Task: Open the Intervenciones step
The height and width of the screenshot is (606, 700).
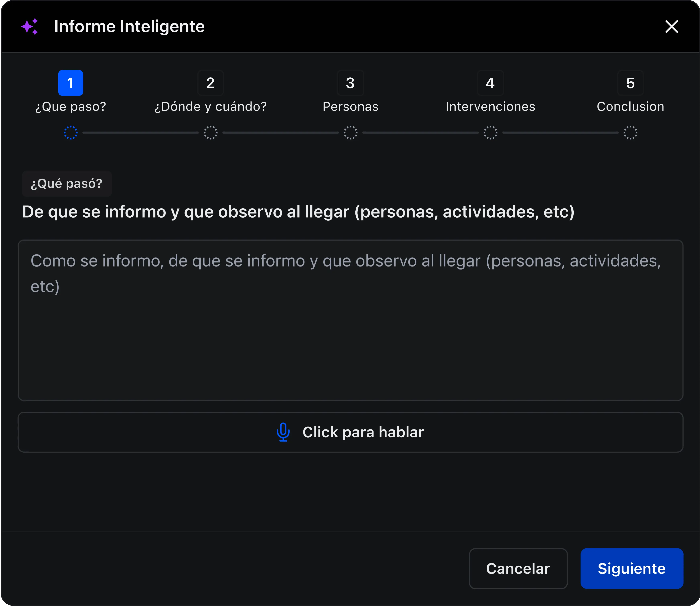Action: click(490, 106)
